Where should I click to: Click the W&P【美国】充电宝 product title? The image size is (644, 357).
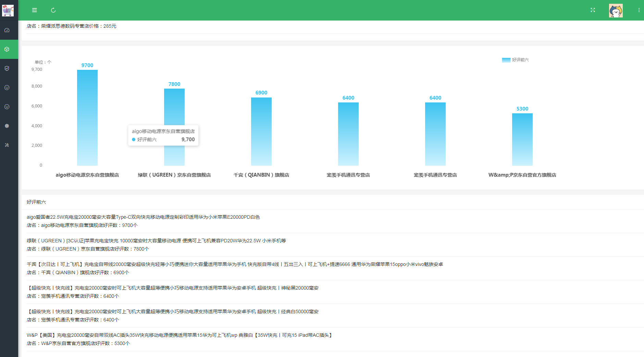click(180, 335)
